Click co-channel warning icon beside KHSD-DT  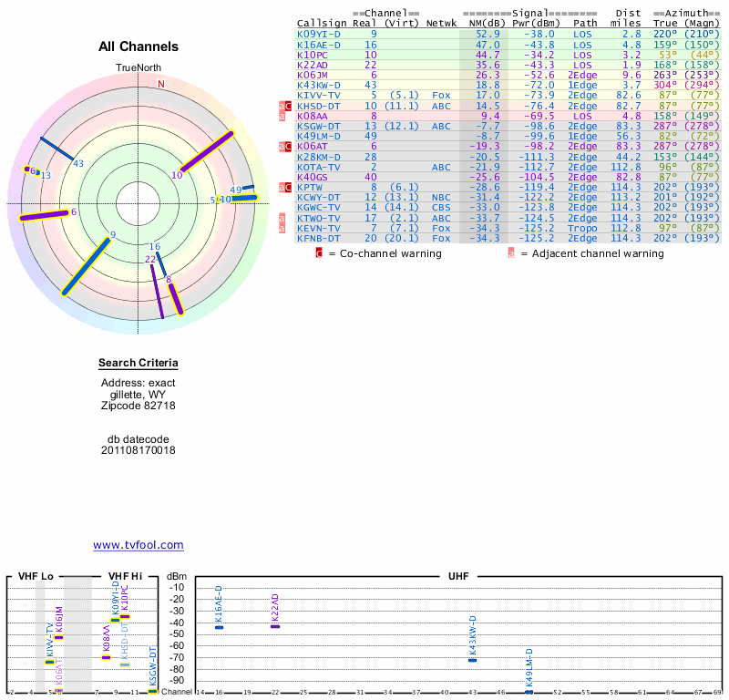(x=289, y=106)
